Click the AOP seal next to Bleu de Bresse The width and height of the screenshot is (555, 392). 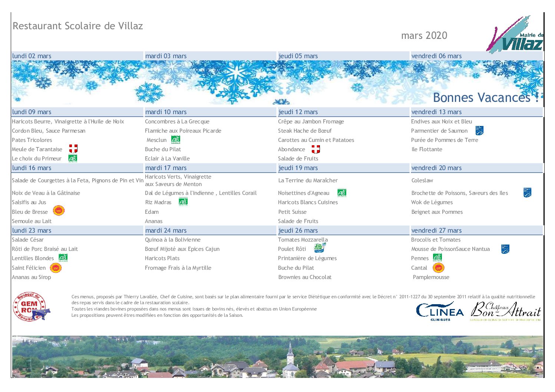(59, 211)
